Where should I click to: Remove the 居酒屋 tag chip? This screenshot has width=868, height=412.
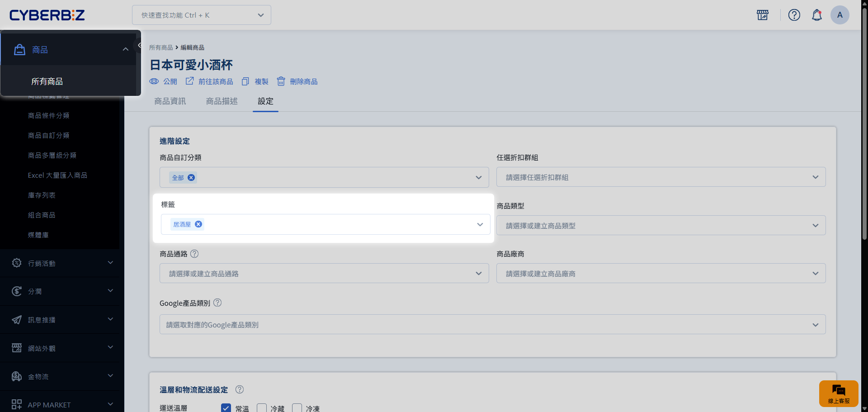(x=198, y=224)
